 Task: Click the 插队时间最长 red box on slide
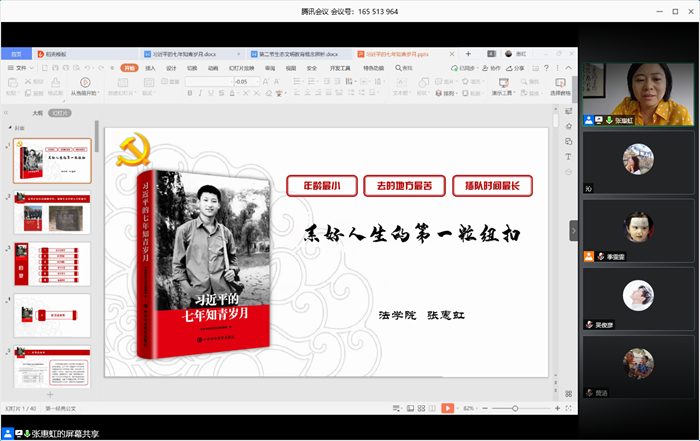492,186
